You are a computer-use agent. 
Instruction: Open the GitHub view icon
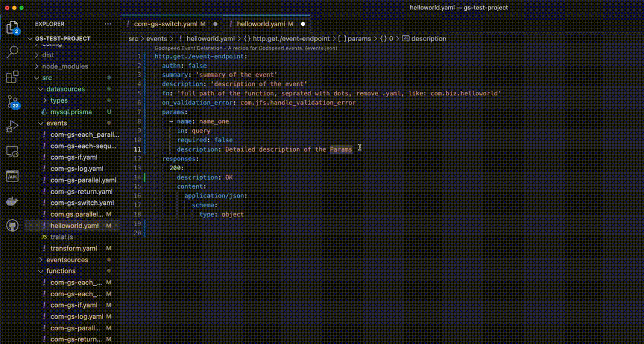(x=12, y=226)
